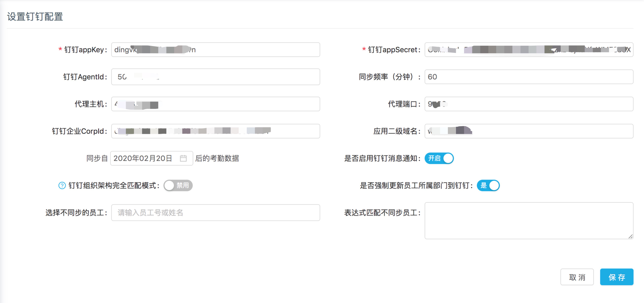This screenshot has height=303, width=644.
Task: Click the 代理主机 label
Action: (x=91, y=104)
